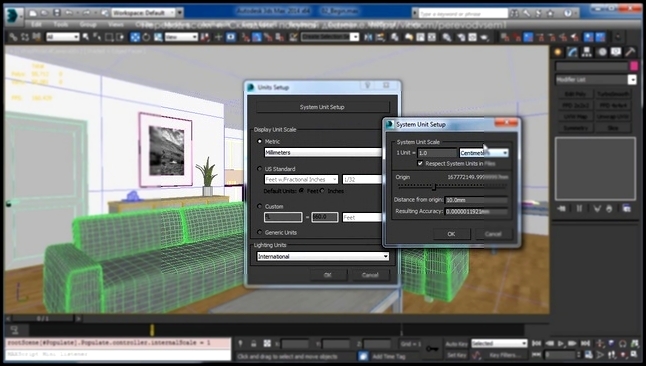Click the Maximize Viewport toggle icon
Viewport: 646px width, 366px height.
click(x=634, y=354)
